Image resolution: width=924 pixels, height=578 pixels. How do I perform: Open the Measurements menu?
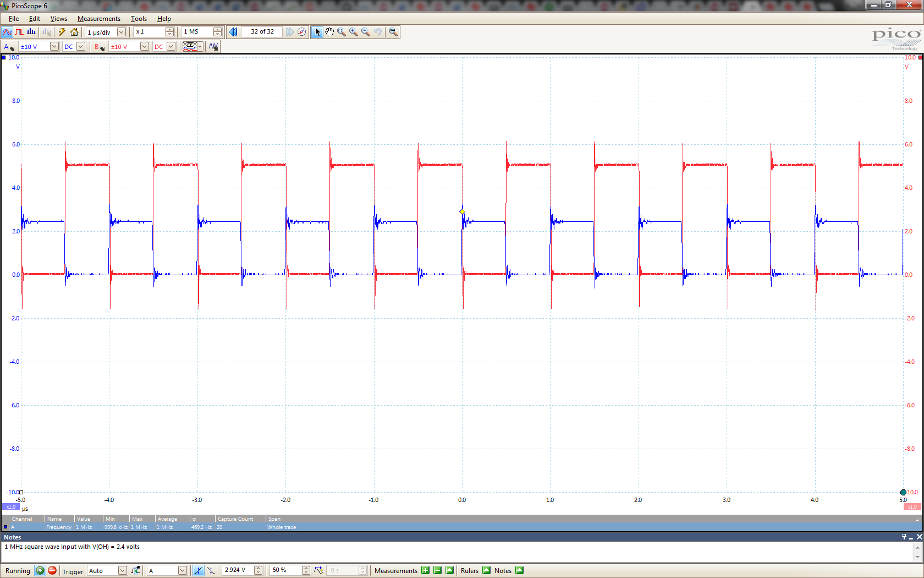98,19
